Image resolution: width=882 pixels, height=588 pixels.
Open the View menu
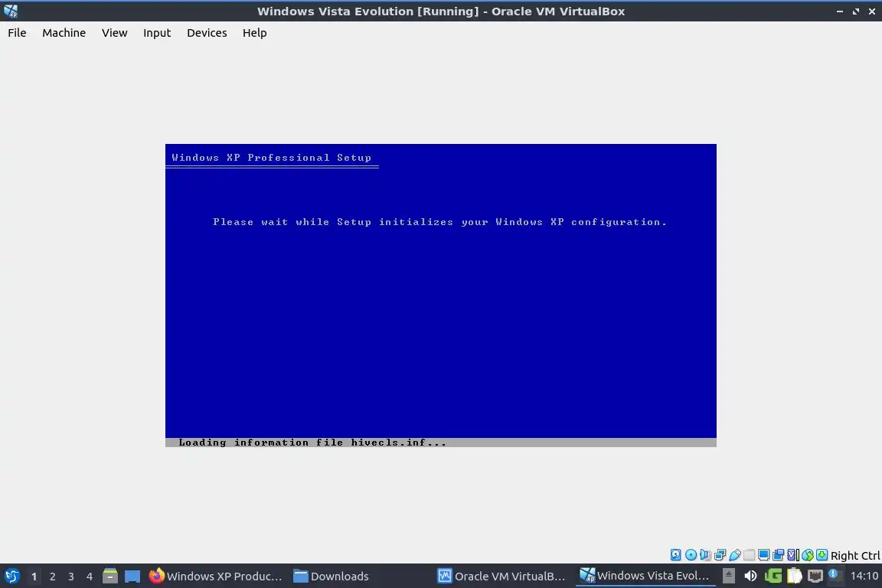tap(114, 33)
